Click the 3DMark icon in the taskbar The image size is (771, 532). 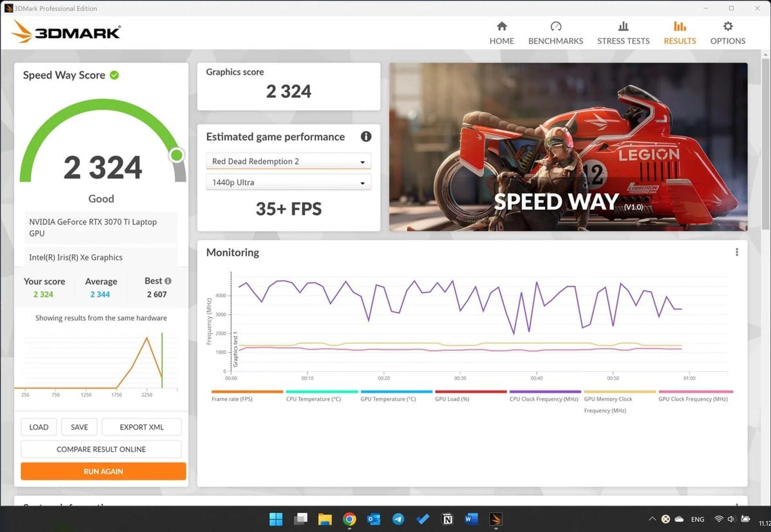[496, 519]
